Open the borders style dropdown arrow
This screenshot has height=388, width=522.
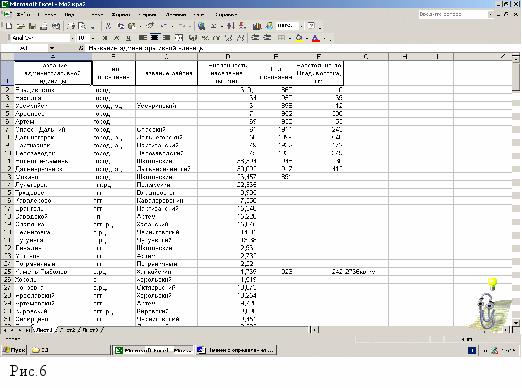290,38
